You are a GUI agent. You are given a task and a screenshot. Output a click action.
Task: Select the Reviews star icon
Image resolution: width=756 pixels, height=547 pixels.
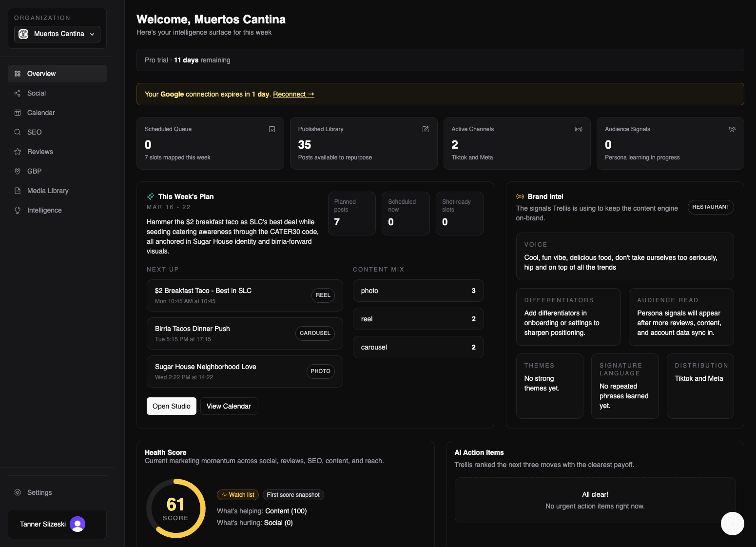(x=18, y=152)
